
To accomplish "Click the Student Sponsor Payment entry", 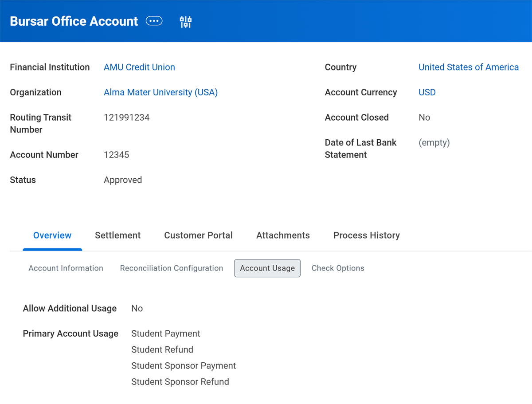I will coord(184,366).
